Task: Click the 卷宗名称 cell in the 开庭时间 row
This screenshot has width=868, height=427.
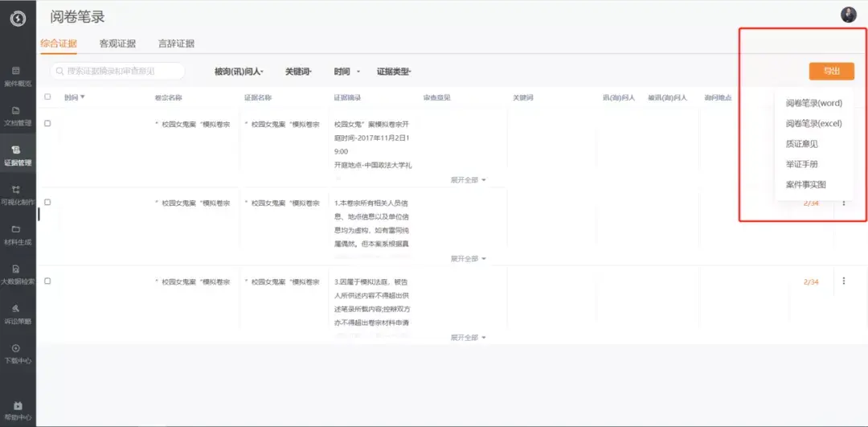Action: (193, 125)
